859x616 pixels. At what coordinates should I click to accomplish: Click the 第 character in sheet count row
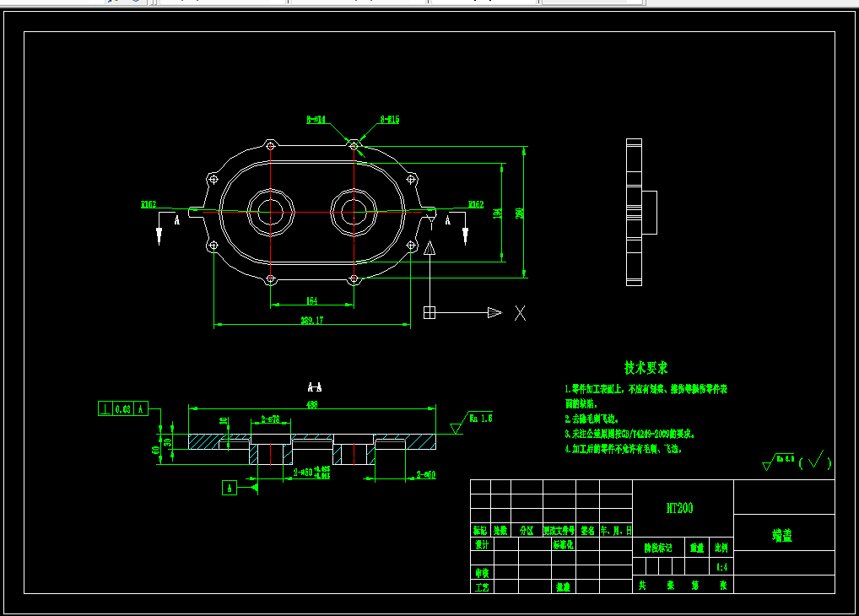(695, 586)
